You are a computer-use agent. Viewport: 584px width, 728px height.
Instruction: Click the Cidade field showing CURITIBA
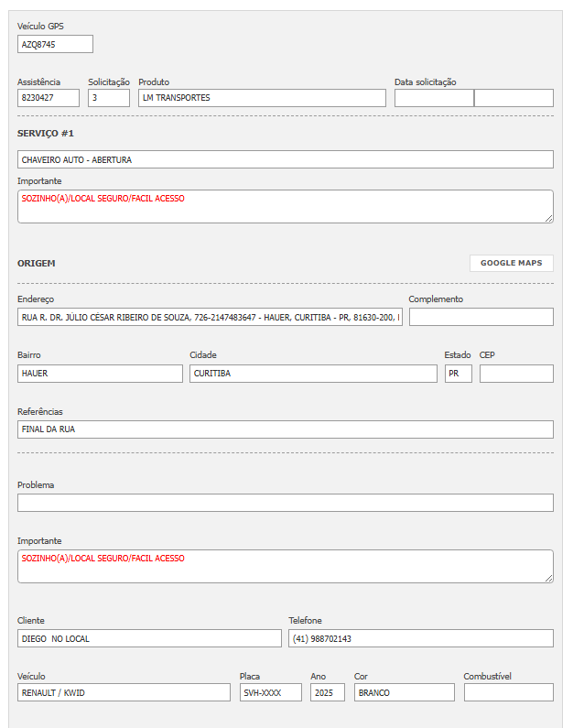tap(313, 374)
